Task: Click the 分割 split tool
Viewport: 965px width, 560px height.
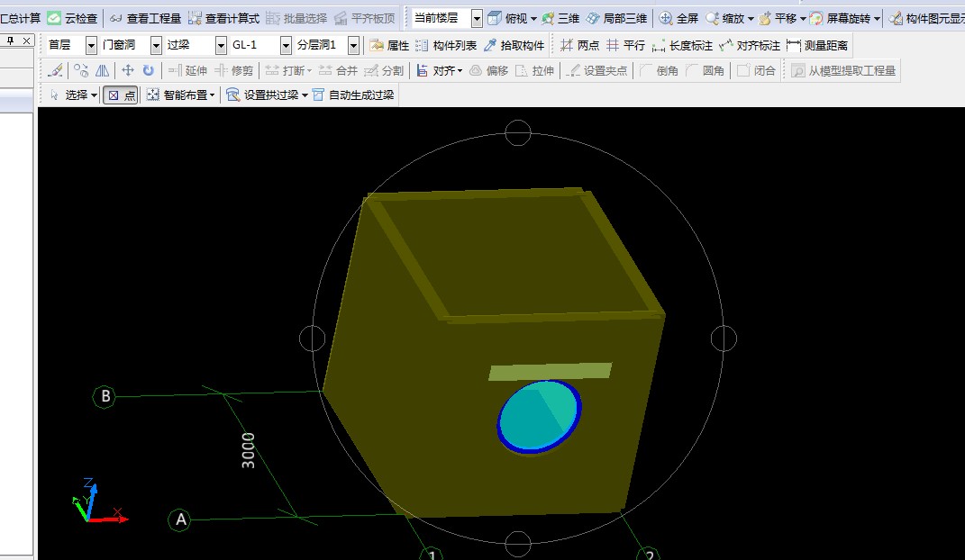Action: pyautogui.click(x=384, y=71)
